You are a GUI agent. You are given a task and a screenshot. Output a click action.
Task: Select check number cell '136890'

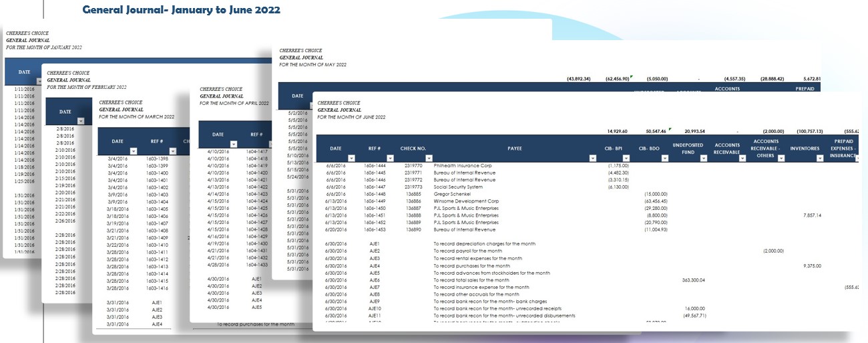point(415,229)
